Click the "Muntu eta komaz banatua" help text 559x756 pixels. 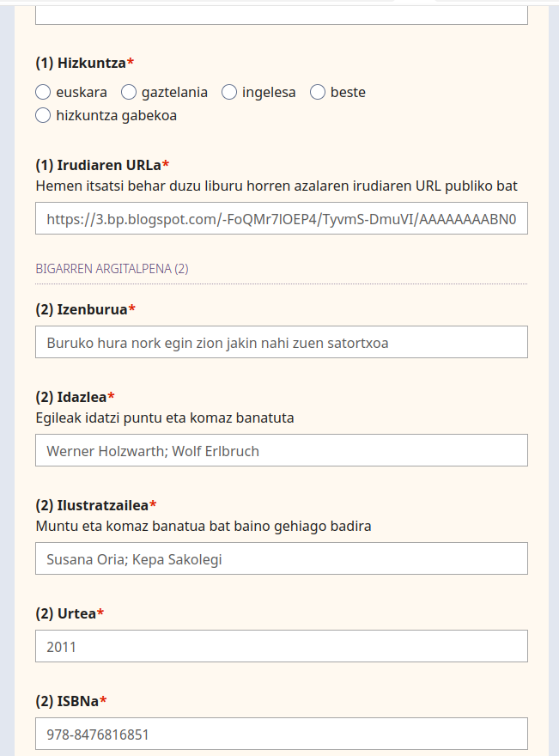pyautogui.click(x=204, y=526)
